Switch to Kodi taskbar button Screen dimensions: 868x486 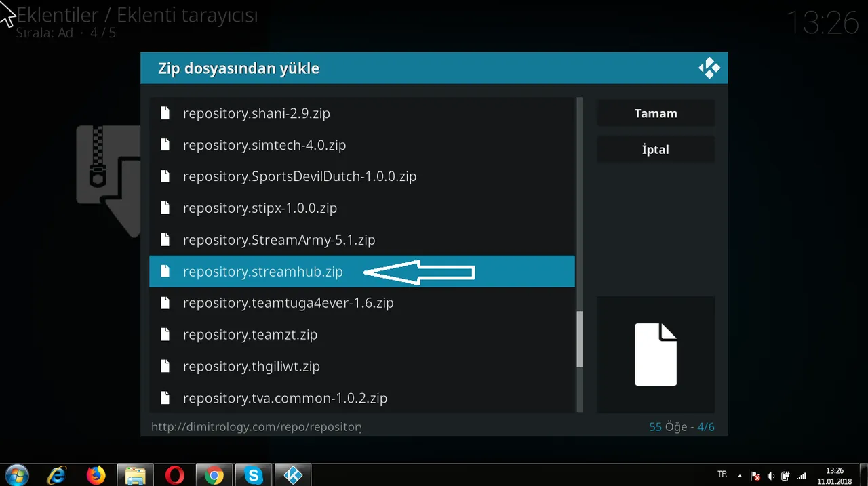(293, 475)
